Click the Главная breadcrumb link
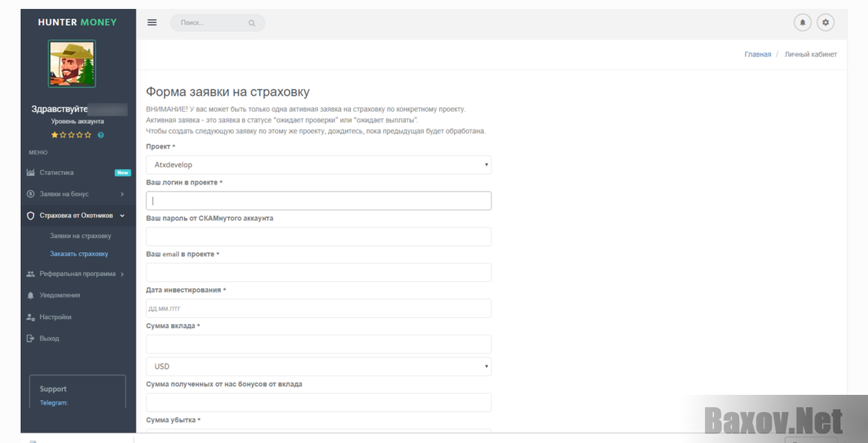The width and height of the screenshot is (868, 443). (x=757, y=54)
